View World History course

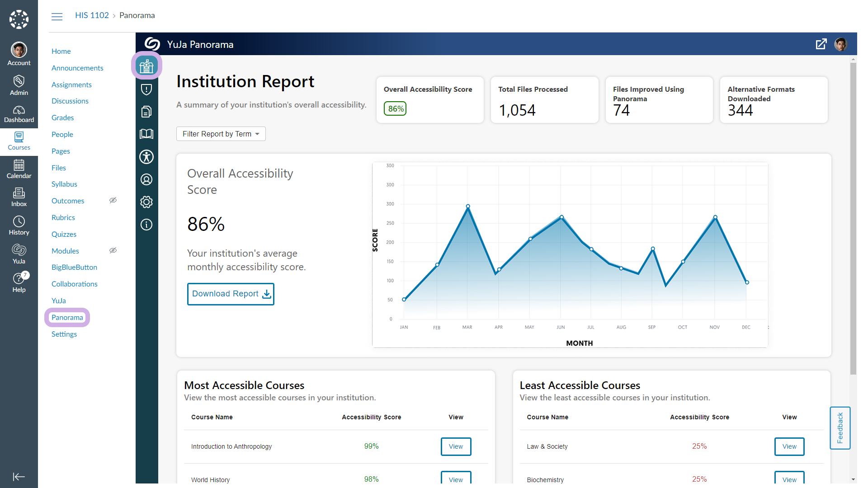click(x=456, y=478)
